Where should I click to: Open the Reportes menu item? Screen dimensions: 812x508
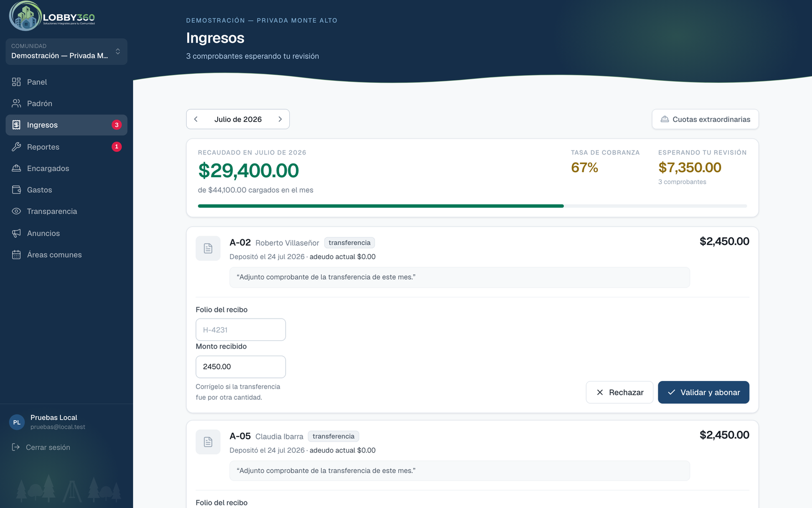[x=66, y=147]
